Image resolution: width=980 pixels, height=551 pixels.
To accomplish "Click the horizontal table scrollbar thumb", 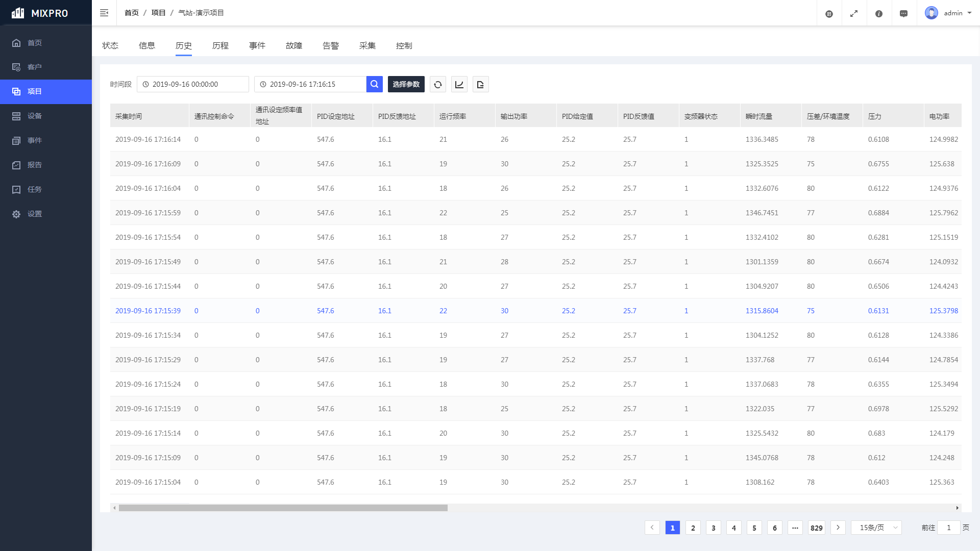I will tap(283, 508).
